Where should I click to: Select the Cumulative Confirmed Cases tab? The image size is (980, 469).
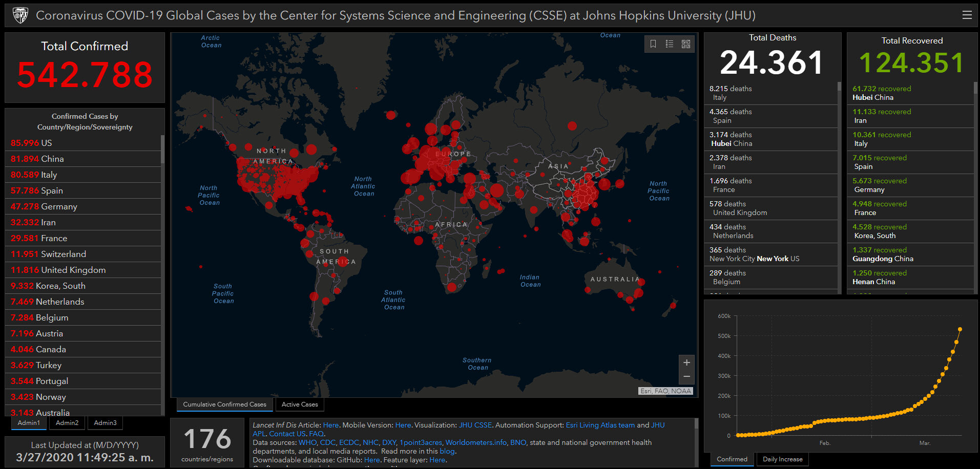coord(224,404)
